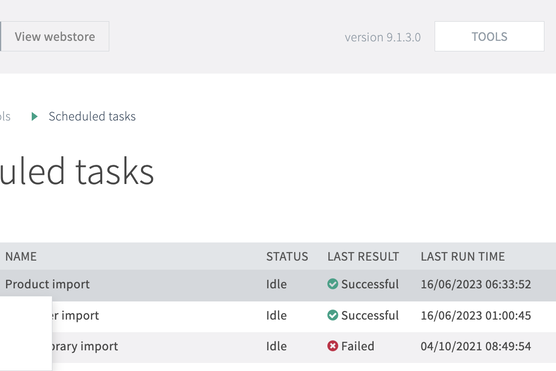556x371 pixels.
Task: Click the LAST RUN TIME column header
Action: [x=463, y=256]
